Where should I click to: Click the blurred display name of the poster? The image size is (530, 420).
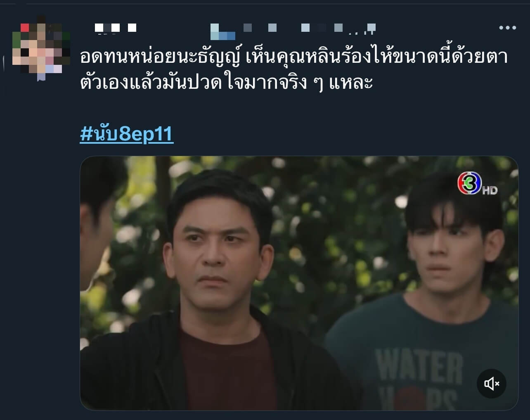click(116, 28)
